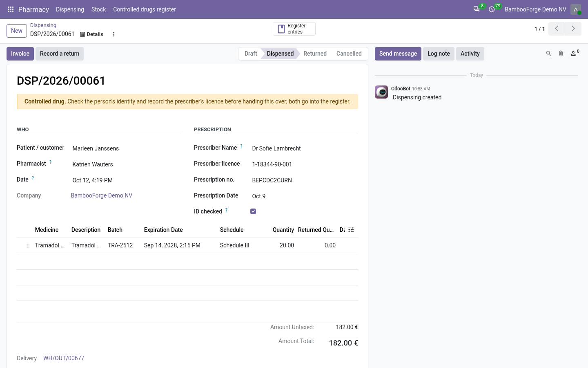Click the user avatar icon
Image resolution: width=588 pixels, height=368 pixels.
coord(576,9)
